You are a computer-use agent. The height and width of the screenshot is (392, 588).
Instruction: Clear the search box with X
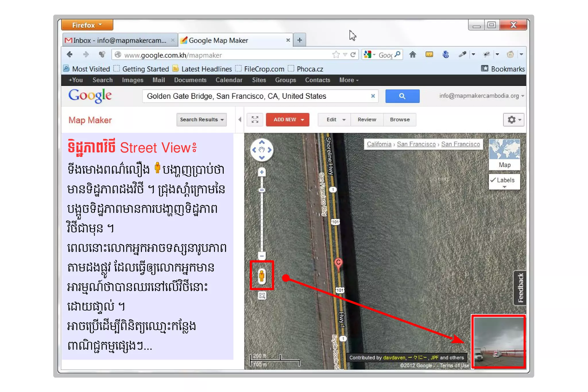pos(373,96)
